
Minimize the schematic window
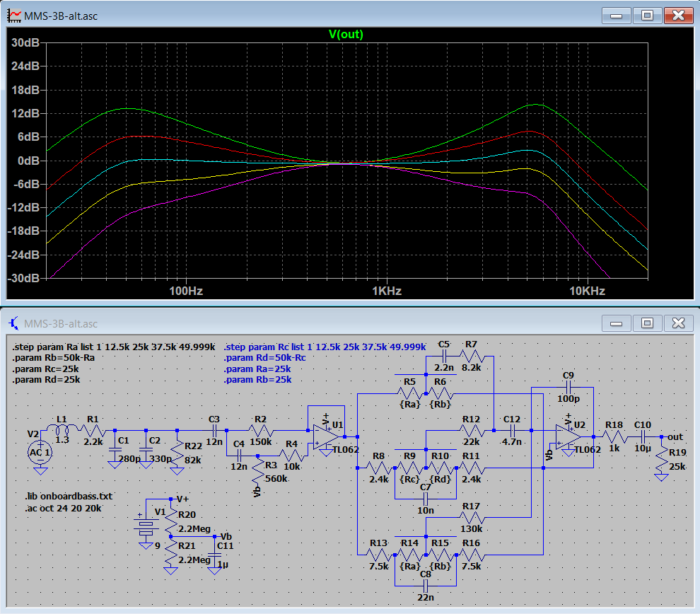[616, 323]
